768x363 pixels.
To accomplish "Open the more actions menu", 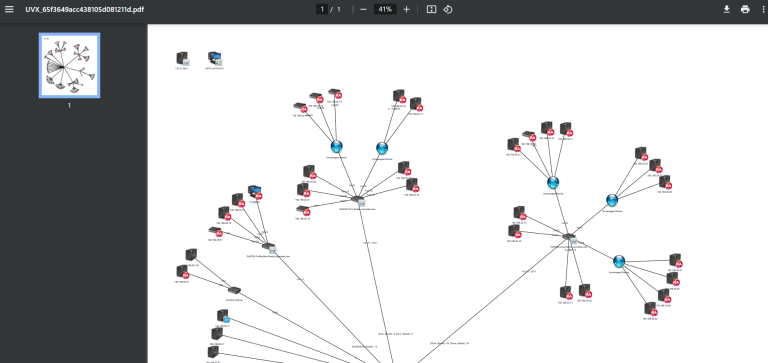I will point(763,9).
